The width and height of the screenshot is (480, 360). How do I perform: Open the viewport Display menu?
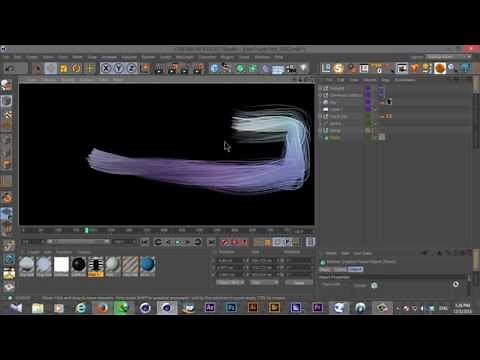[x=67, y=80]
